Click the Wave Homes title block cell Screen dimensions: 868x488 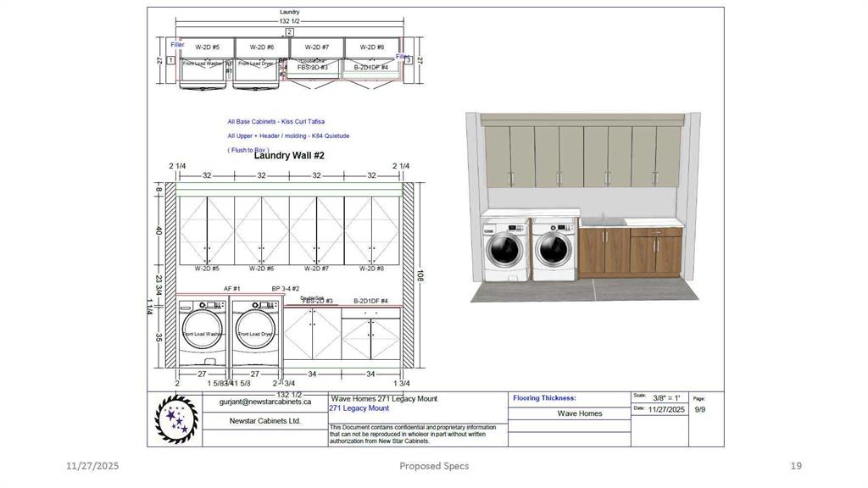coord(580,413)
